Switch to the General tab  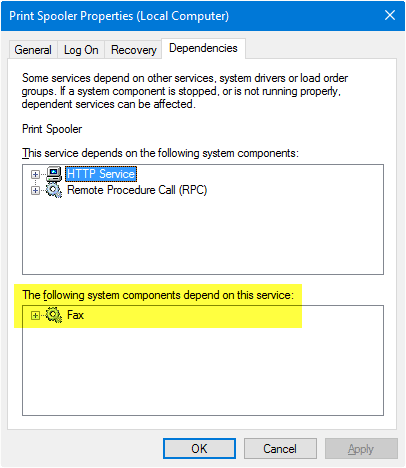pyautogui.click(x=33, y=50)
